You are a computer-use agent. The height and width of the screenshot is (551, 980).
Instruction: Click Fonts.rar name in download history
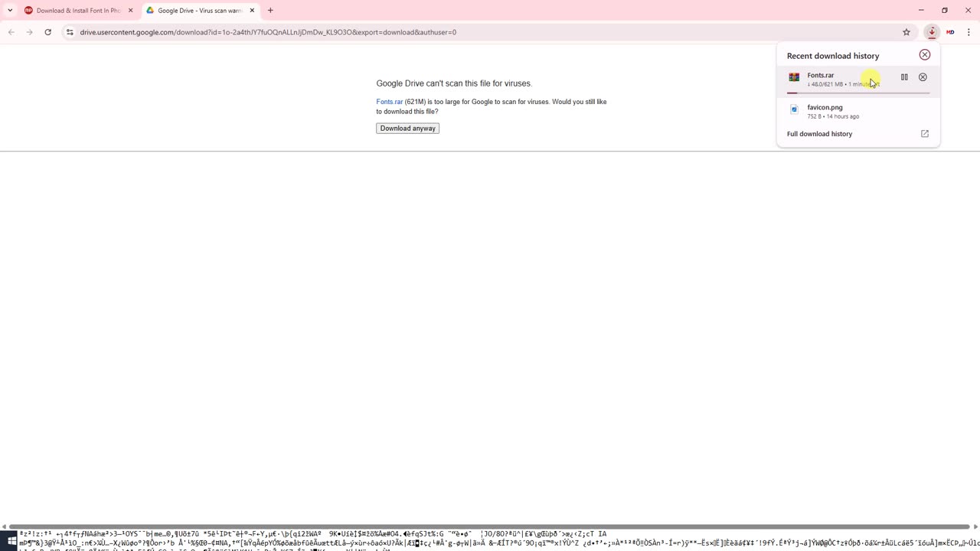(821, 75)
